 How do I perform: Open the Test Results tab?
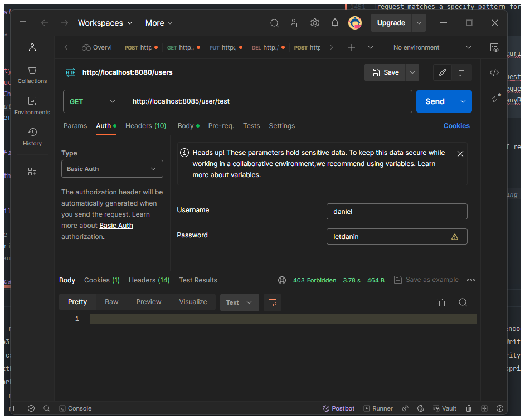tap(198, 280)
